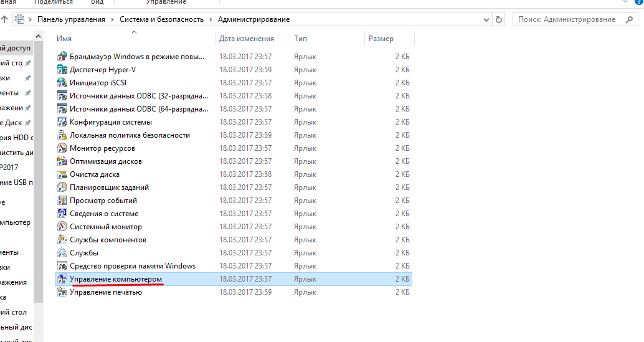Select the Локальная политика безопасности icon

click(x=62, y=135)
